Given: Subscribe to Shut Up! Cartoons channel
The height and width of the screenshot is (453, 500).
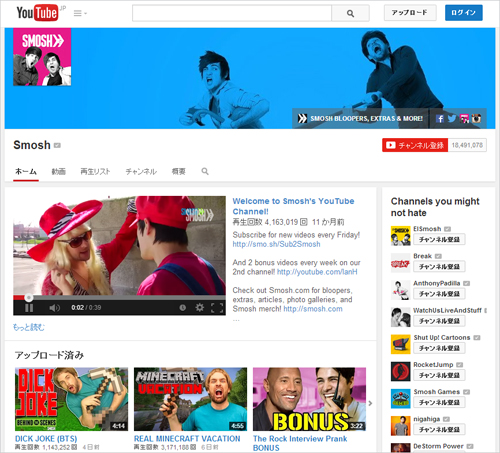Looking at the screenshot, I should [439, 348].
